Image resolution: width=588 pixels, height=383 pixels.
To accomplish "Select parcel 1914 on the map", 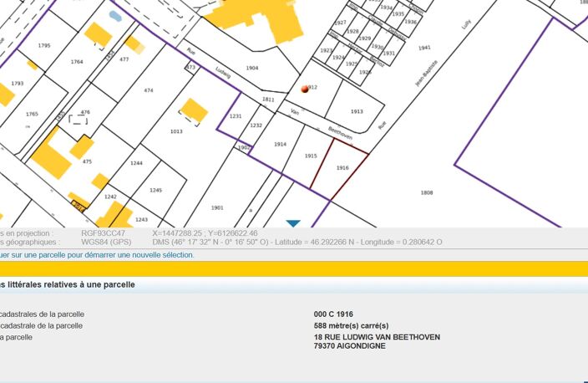I will [280, 144].
